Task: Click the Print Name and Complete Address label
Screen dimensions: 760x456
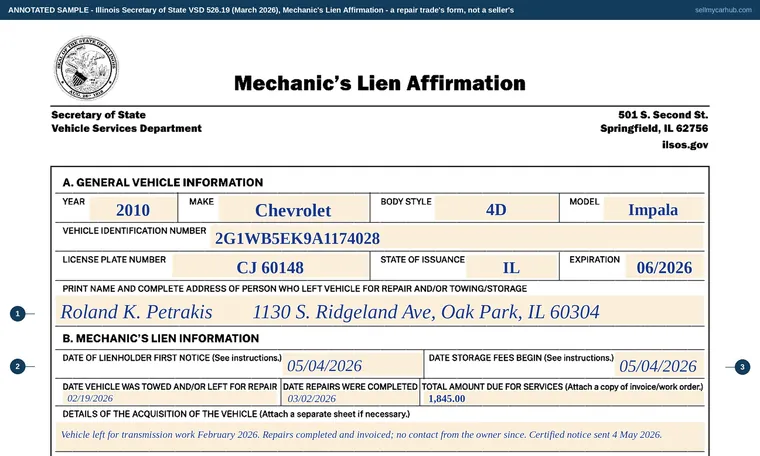Action: [295, 288]
